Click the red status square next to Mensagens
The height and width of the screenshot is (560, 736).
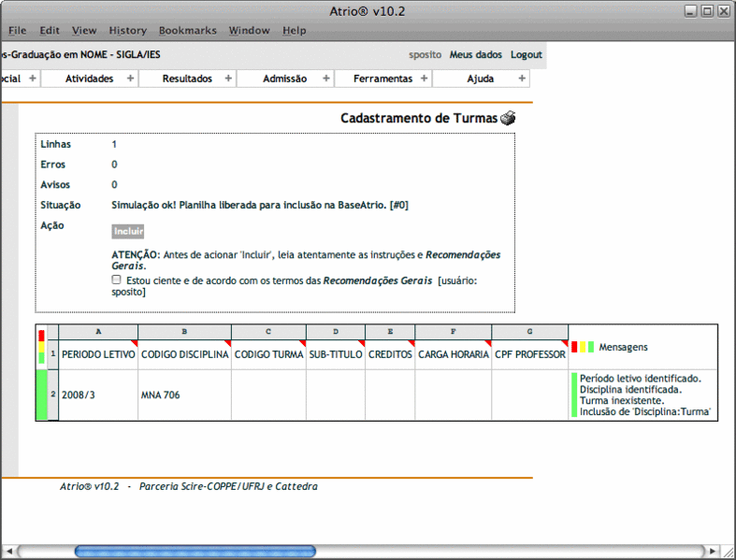(574, 347)
